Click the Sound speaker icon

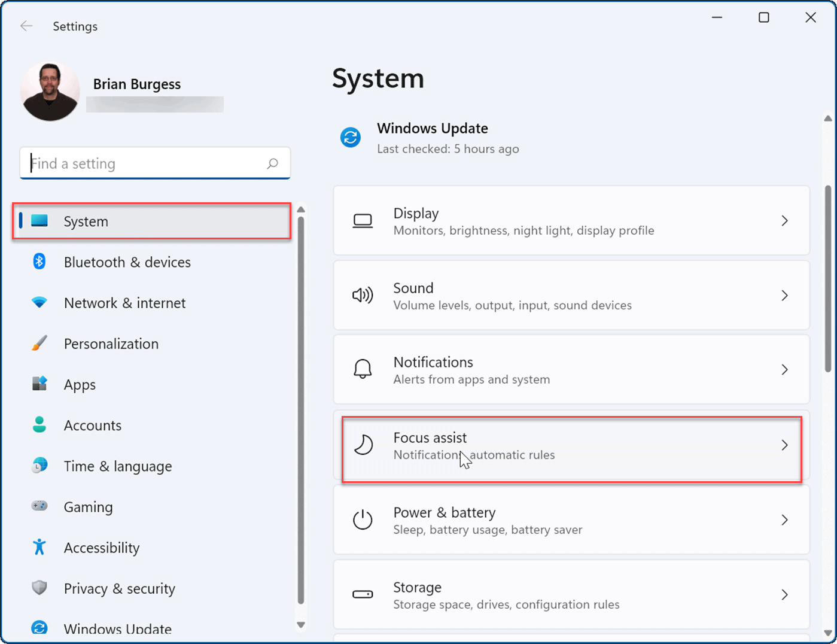[x=363, y=295]
